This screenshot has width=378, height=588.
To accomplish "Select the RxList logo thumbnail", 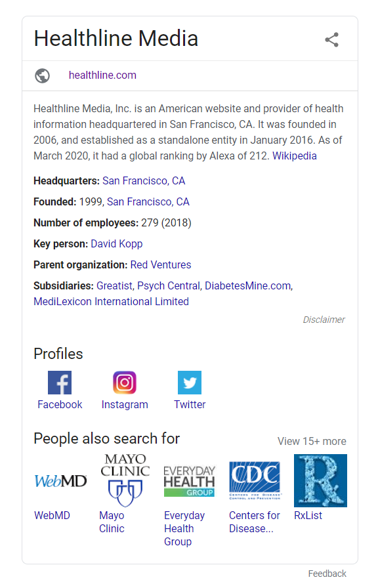I will pyautogui.click(x=321, y=481).
